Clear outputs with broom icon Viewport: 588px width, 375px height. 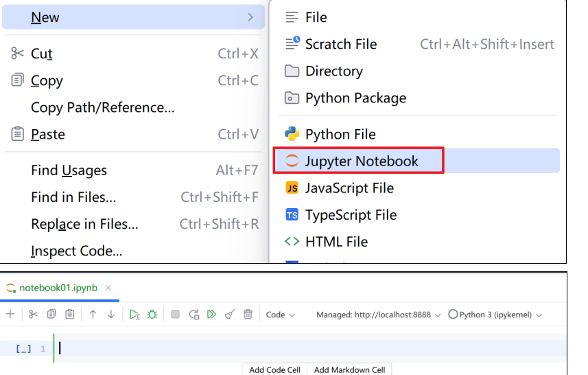pos(230,314)
